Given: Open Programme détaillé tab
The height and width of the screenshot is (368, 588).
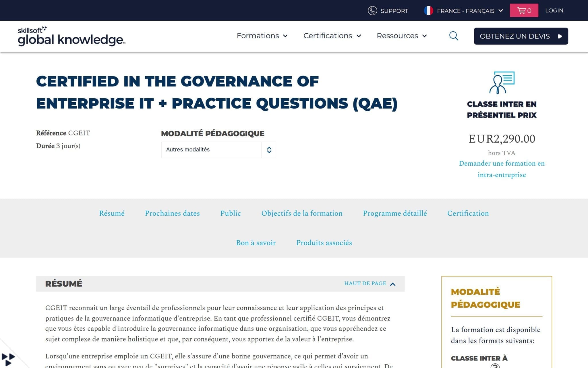Looking at the screenshot, I should pyautogui.click(x=395, y=213).
